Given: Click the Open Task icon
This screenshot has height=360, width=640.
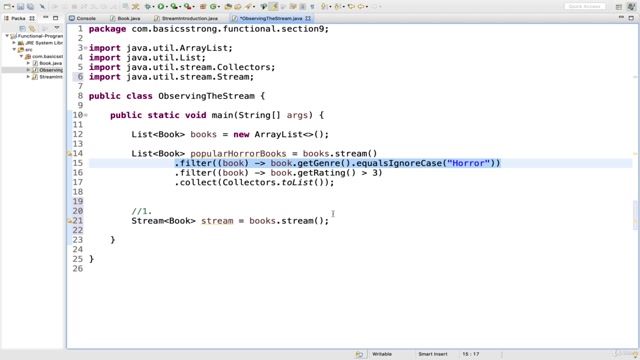Looking at the screenshot, I should [x=238, y=7].
